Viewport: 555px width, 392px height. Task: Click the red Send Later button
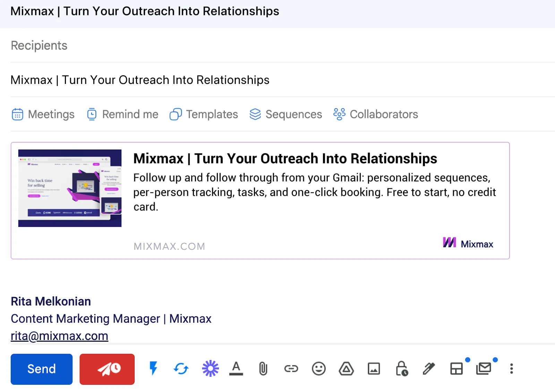click(x=107, y=369)
